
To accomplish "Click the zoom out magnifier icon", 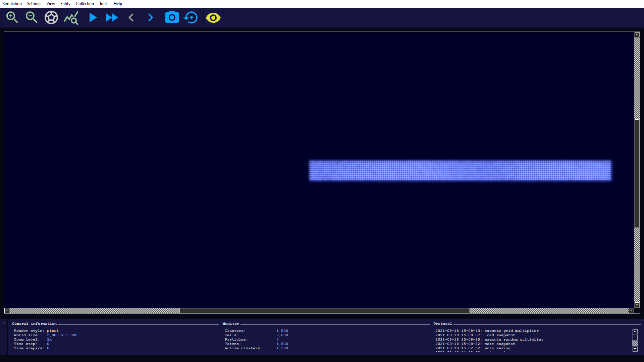I will tap(32, 17).
